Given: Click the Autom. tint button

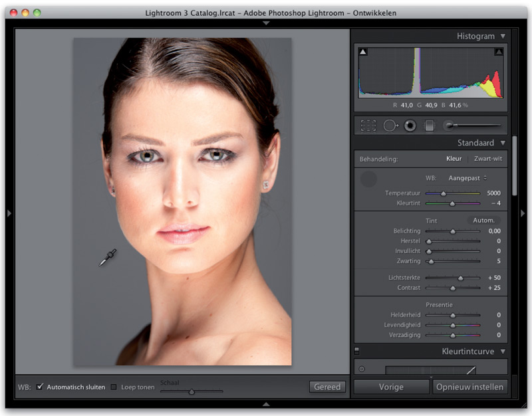Looking at the screenshot, I should point(483,220).
